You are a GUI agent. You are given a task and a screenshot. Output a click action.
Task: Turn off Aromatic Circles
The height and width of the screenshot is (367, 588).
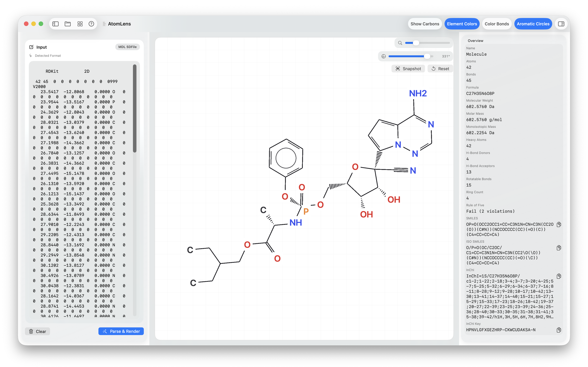pos(533,24)
